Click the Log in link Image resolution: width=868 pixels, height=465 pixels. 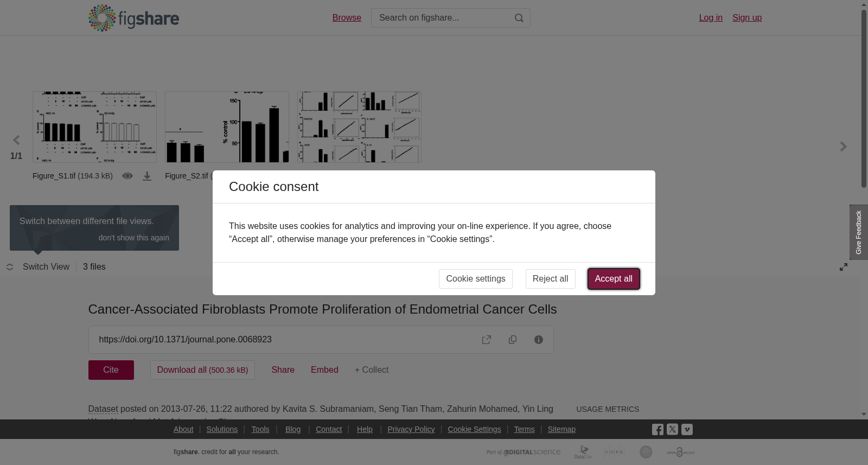(711, 18)
